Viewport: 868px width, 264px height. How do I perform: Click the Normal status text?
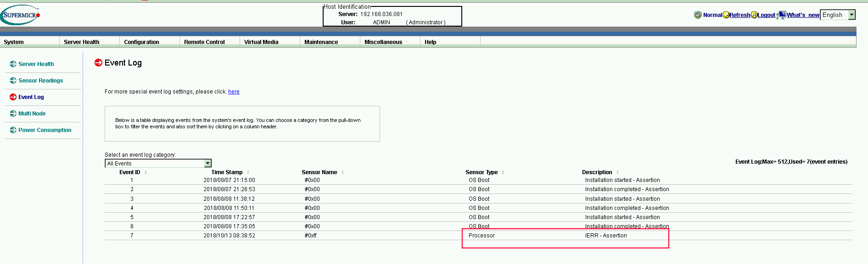click(x=712, y=15)
